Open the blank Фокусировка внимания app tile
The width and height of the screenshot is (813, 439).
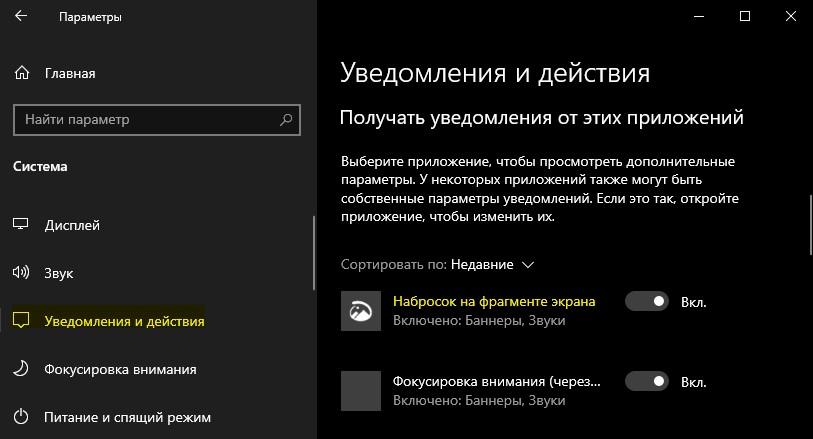361,391
